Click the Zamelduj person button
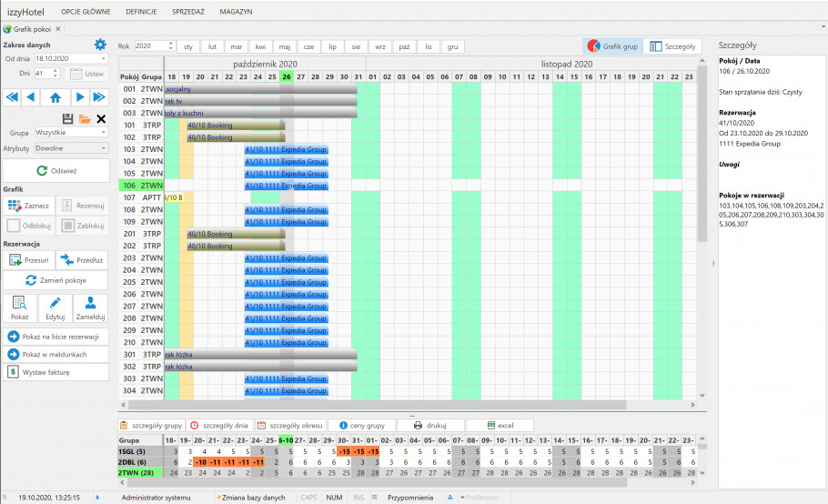This screenshot has width=828, height=504. (x=91, y=307)
